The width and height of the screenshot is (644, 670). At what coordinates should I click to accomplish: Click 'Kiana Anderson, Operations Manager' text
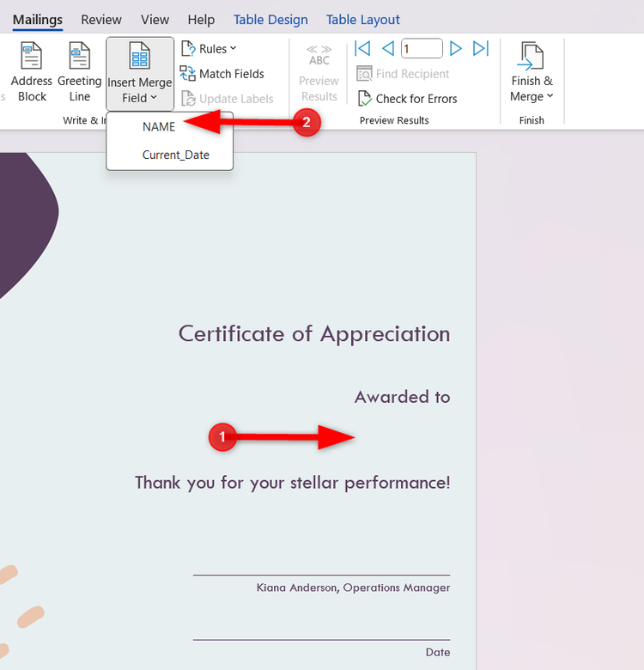[353, 588]
